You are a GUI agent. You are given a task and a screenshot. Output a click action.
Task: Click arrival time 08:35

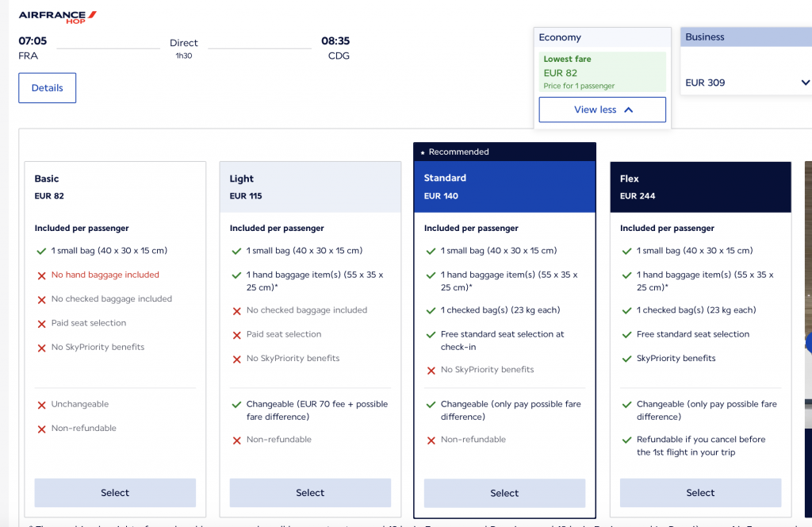tap(335, 41)
